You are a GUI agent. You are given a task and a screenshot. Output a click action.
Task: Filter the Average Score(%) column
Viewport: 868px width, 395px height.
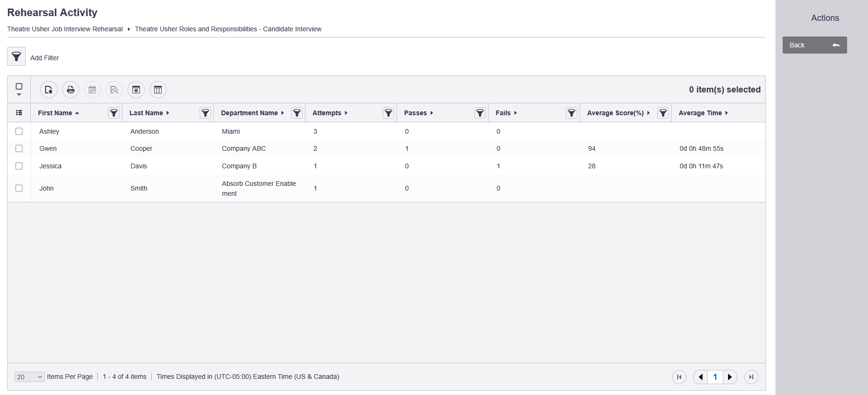[663, 113]
